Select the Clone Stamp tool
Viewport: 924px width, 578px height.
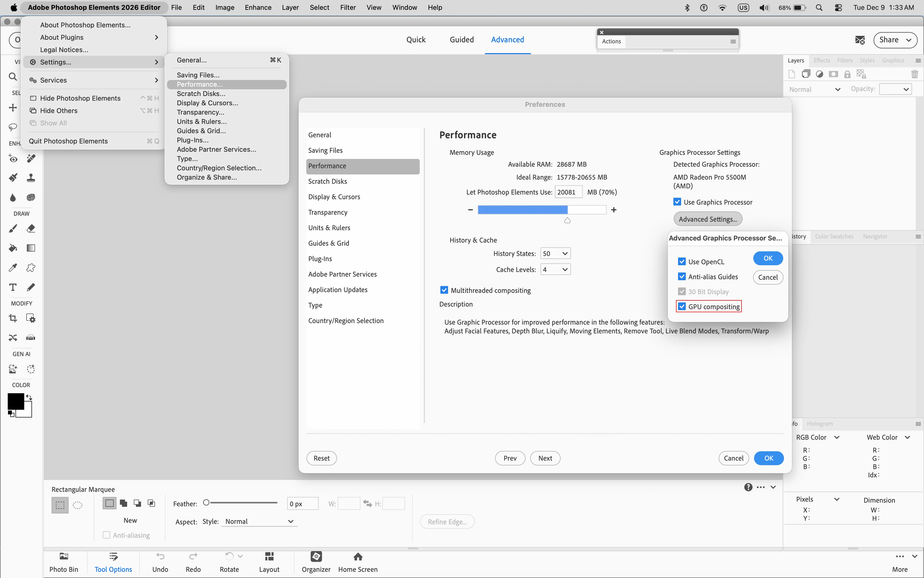[31, 178]
